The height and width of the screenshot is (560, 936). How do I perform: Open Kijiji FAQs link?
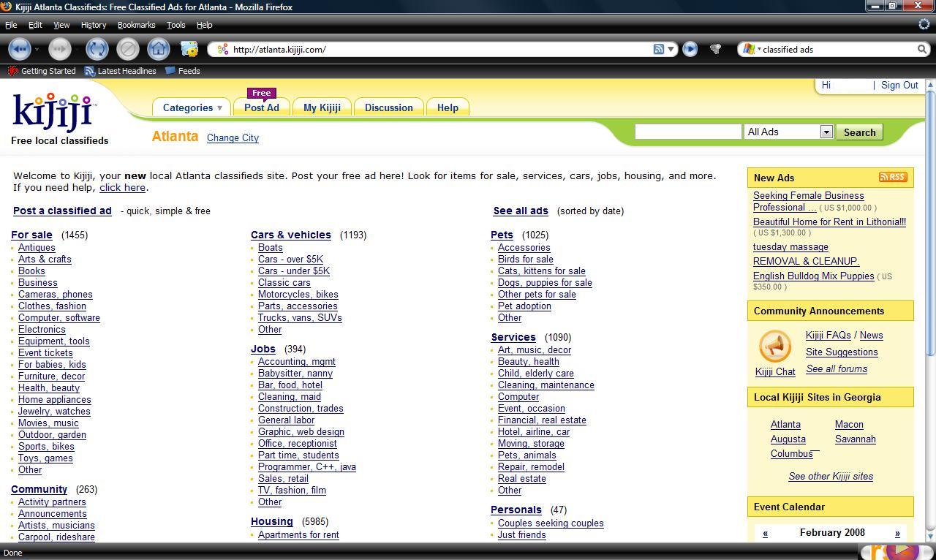[x=829, y=335]
